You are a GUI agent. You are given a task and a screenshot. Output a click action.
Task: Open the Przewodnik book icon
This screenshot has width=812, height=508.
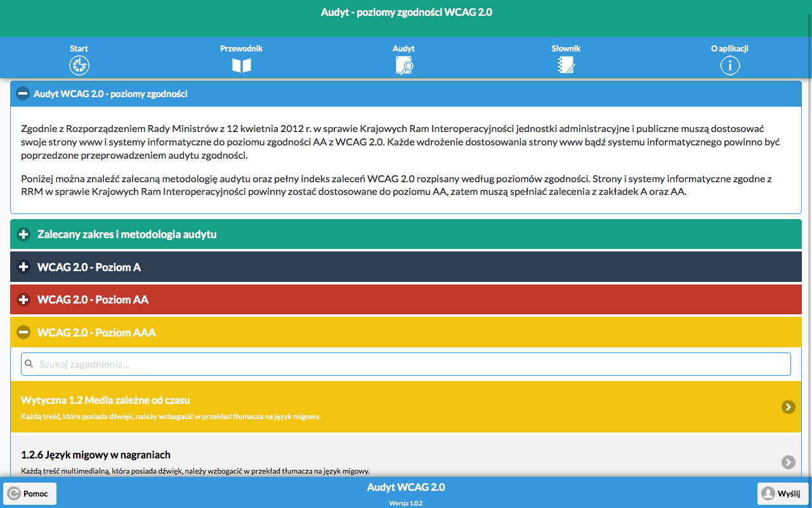point(242,65)
